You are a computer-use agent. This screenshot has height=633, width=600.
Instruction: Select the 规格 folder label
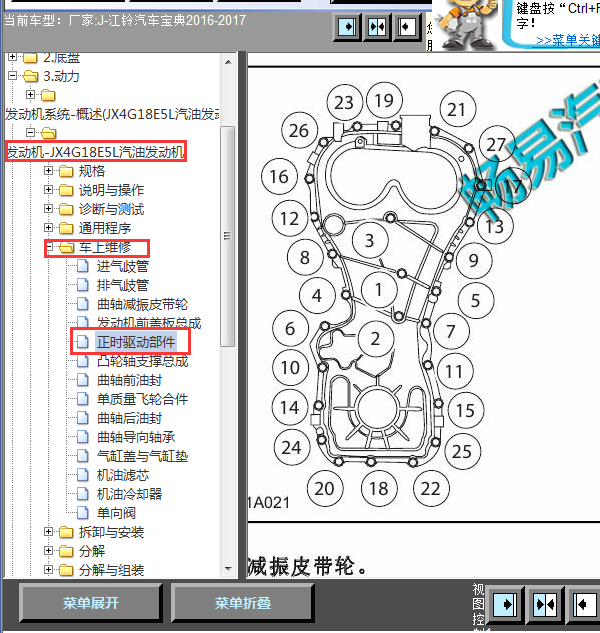coord(92,171)
